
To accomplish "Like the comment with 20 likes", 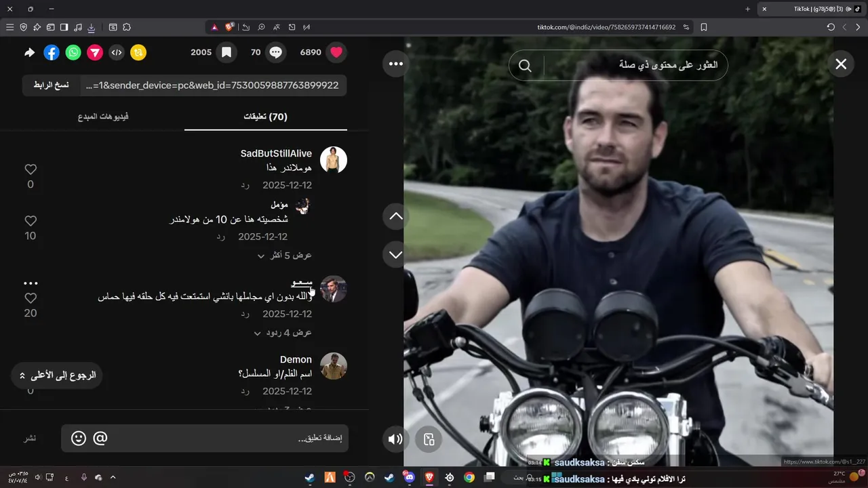I will (31, 298).
